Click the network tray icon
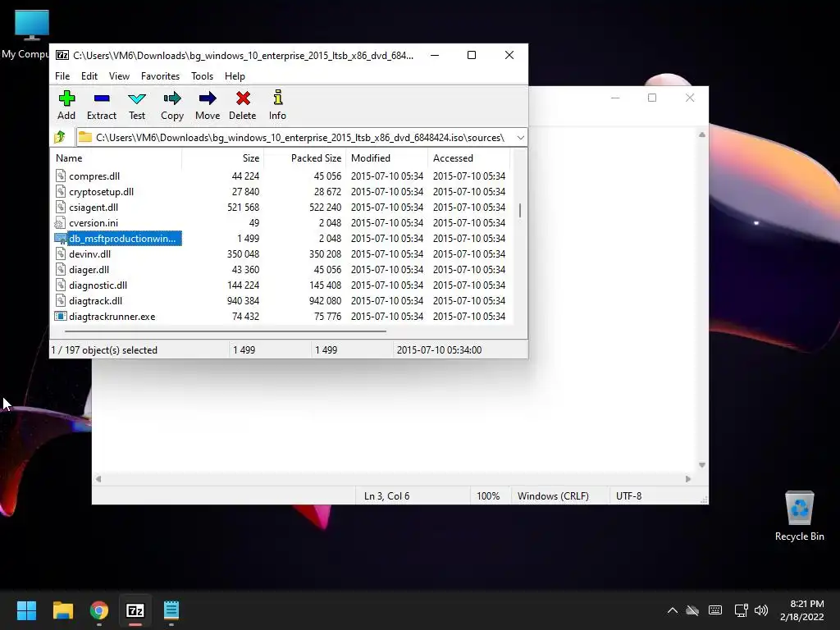The image size is (840, 630). 741,610
